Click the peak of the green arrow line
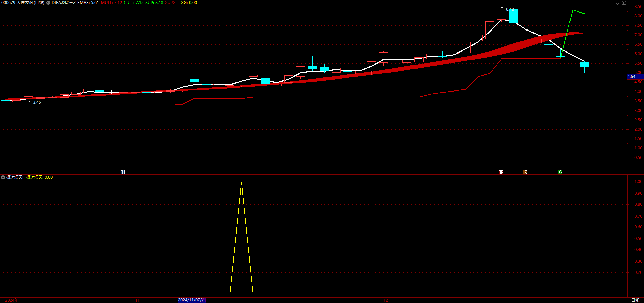This screenshot has width=644, height=303. [x=573, y=10]
